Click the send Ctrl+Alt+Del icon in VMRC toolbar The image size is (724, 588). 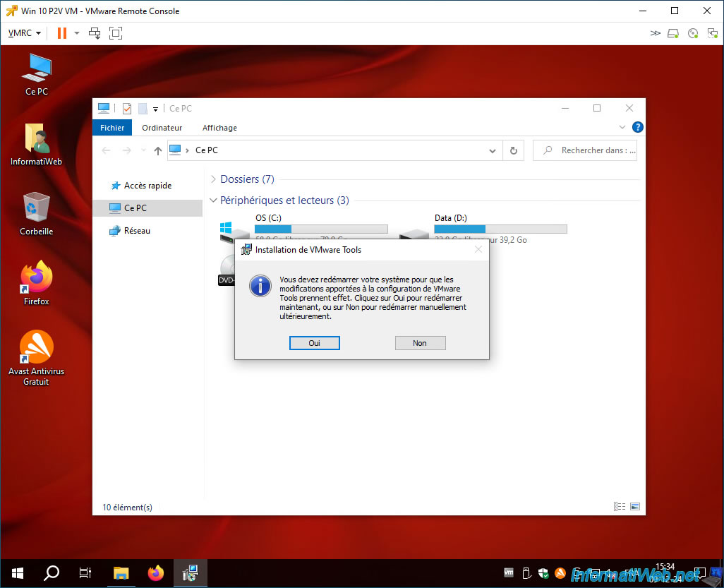click(95, 33)
